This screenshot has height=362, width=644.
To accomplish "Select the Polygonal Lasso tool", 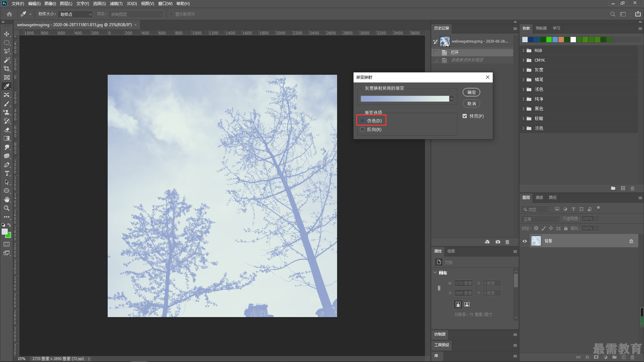I will [7, 51].
